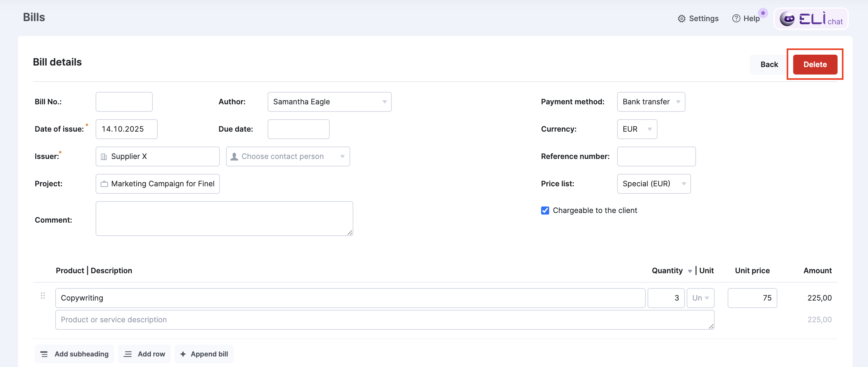
Task: Click the Reference number: label
Action: coord(575,156)
